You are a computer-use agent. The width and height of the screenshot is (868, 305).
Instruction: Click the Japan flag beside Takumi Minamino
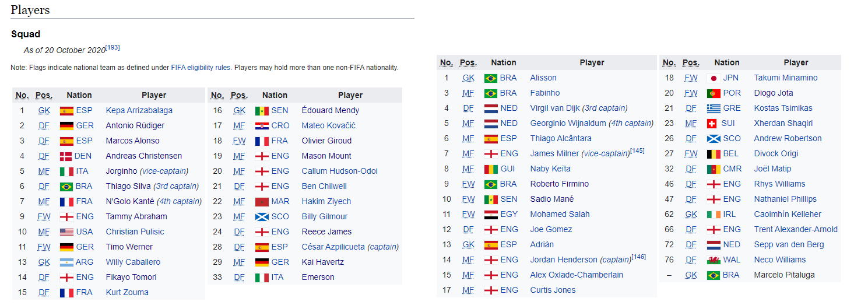[713, 78]
